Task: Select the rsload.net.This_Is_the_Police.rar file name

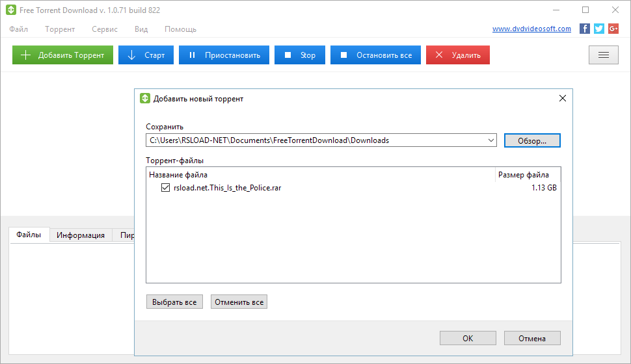Action: (x=228, y=187)
